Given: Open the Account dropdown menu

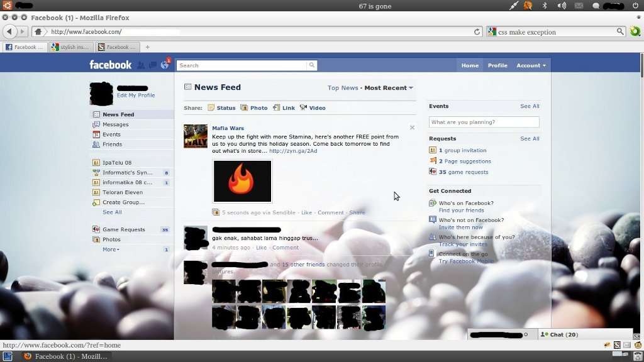Looking at the screenshot, I should (530, 65).
